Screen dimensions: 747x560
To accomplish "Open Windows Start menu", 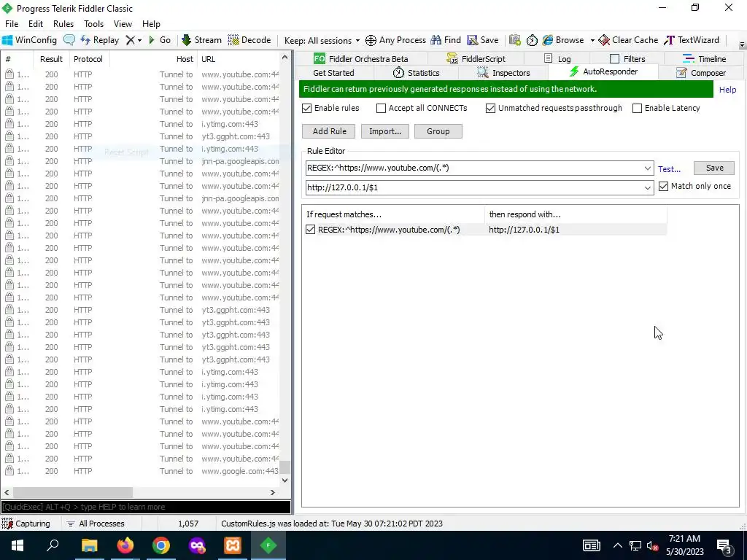I will (18, 545).
